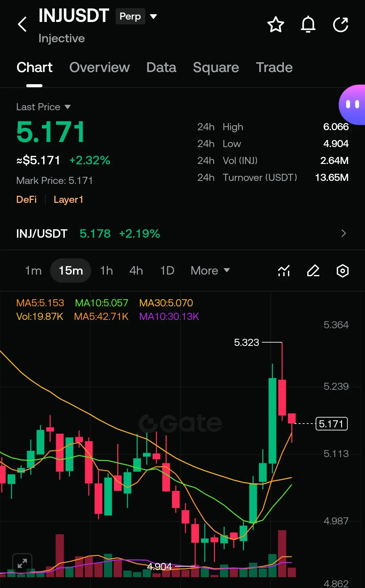Image resolution: width=365 pixels, height=588 pixels.
Task: Switch to the Chart tab
Action: (34, 68)
